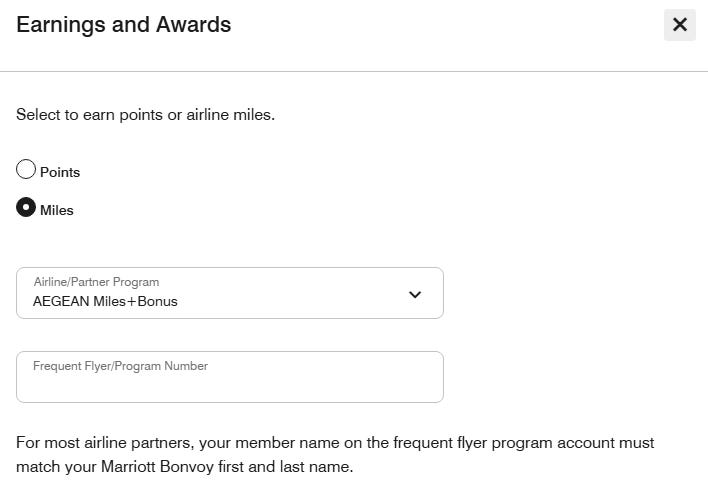
Task: Select the Points radio button
Action: (x=26, y=169)
